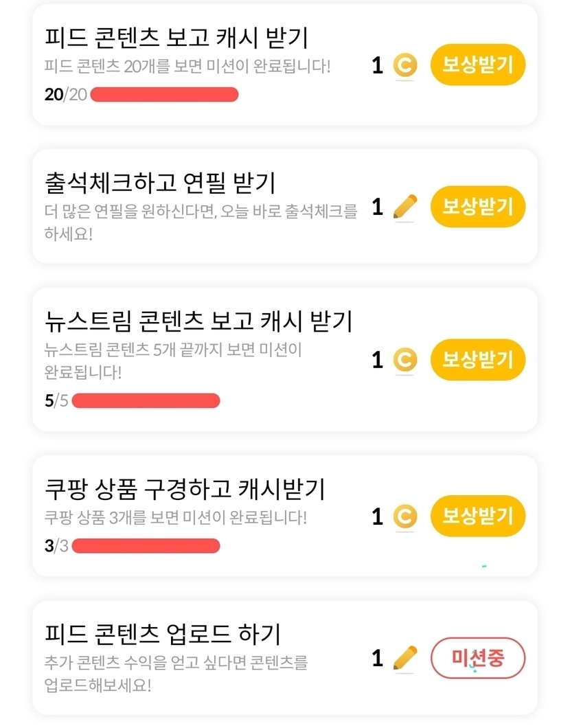The image size is (570, 728).
Task: Open the 출석체크하고 연필 받기 title
Action: (x=159, y=183)
